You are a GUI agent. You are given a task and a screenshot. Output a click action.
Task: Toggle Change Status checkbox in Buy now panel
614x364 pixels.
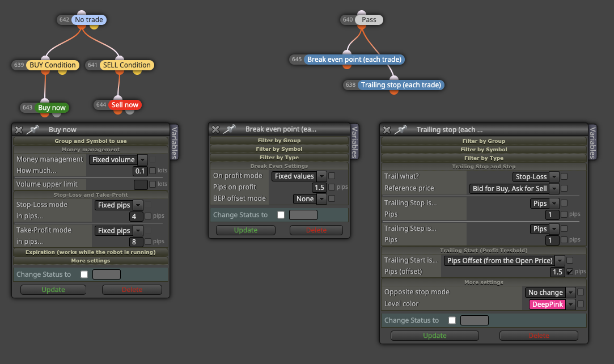[x=84, y=274]
